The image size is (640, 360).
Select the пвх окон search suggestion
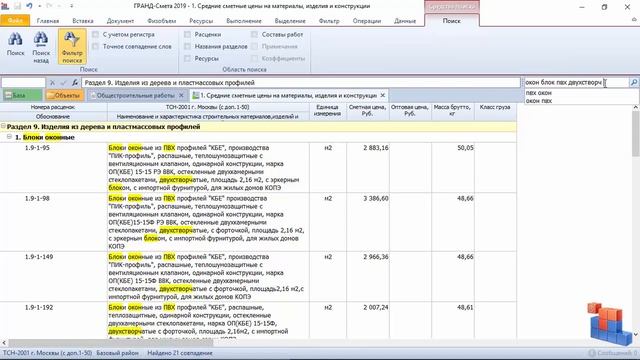(x=539, y=93)
